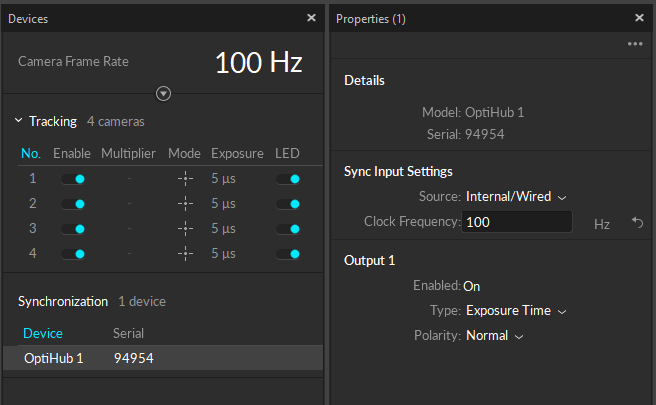Open the Output 1 Type dropdown
The height and width of the screenshot is (405, 656).
point(516,311)
